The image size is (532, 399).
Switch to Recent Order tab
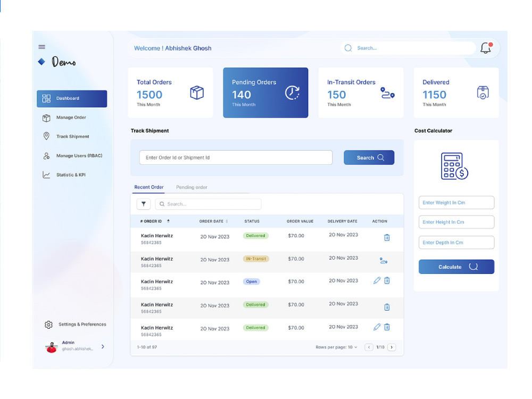(149, 187)
